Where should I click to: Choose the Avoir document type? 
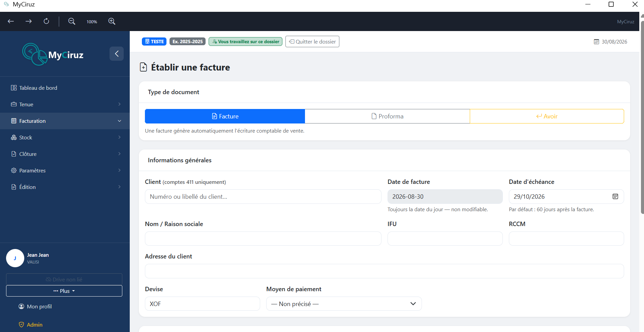547,116
